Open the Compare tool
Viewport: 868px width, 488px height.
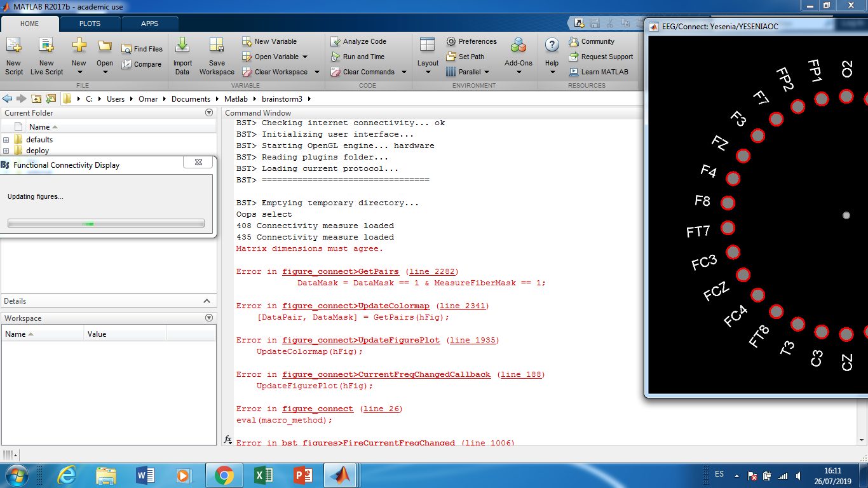point(142,64)
